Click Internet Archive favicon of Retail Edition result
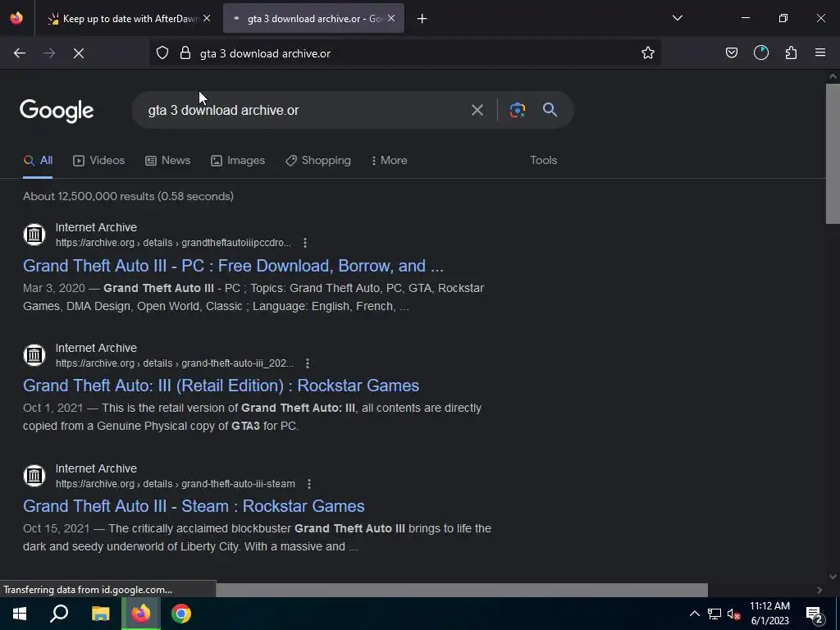The image size is (840, 630). [34, 354]
